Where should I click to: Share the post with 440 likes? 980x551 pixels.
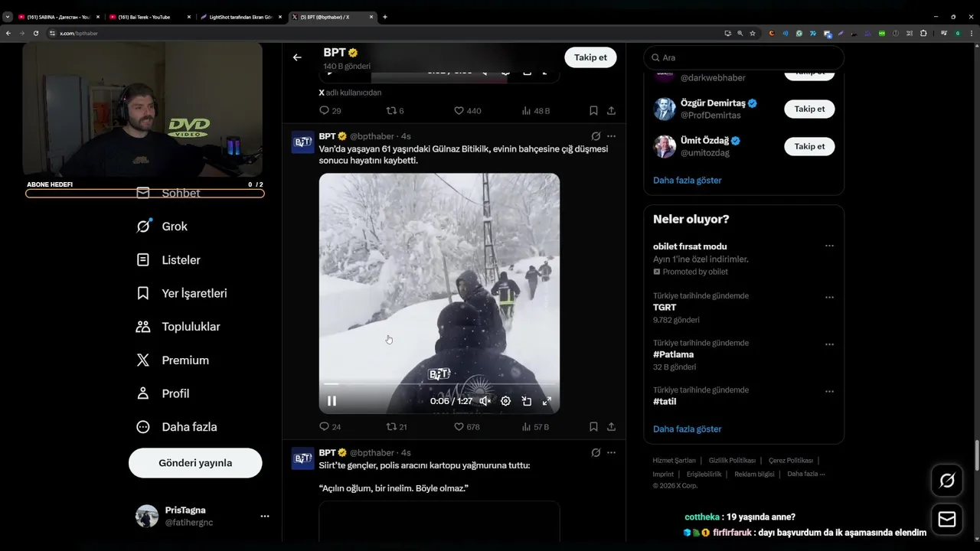click(611, 111)
